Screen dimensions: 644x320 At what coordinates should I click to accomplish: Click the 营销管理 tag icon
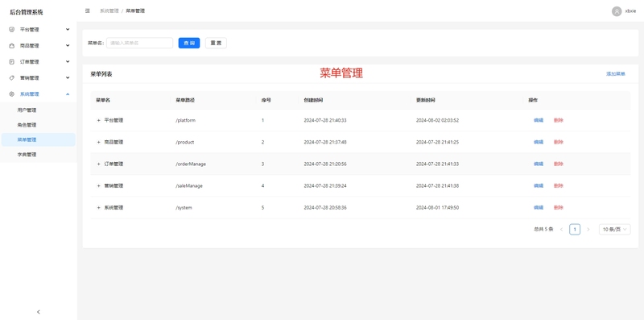point(11,77)
